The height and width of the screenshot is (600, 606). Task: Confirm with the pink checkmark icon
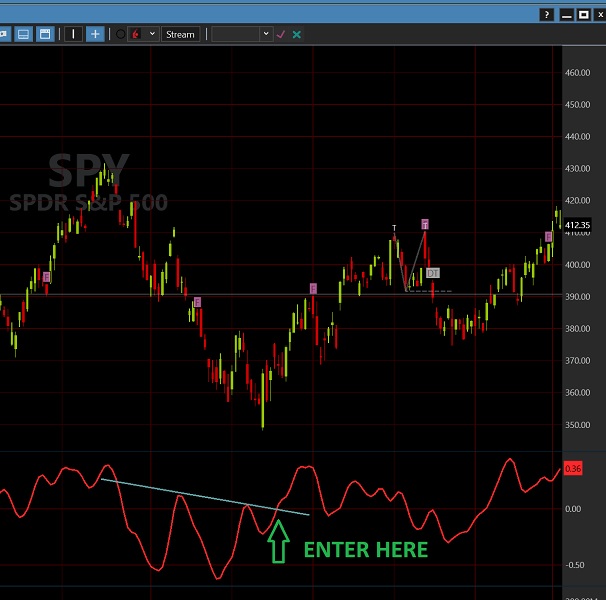click(281, 34)
